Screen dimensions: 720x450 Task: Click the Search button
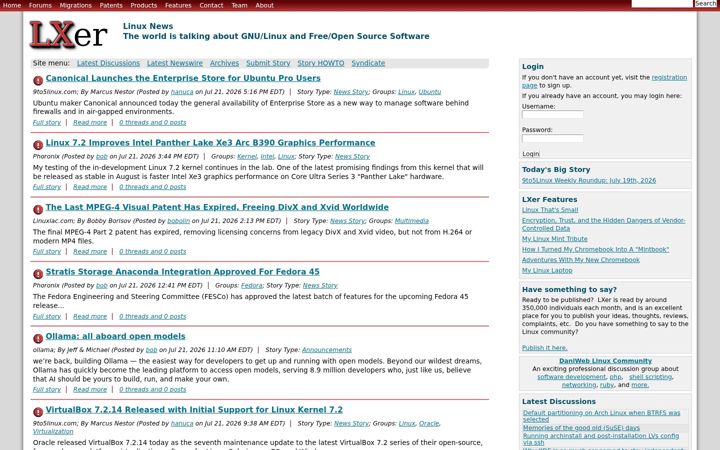click(705, 3)
